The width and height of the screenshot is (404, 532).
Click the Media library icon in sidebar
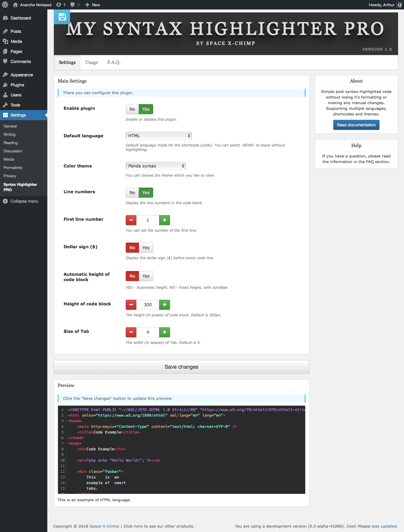[x=5, y=41]
